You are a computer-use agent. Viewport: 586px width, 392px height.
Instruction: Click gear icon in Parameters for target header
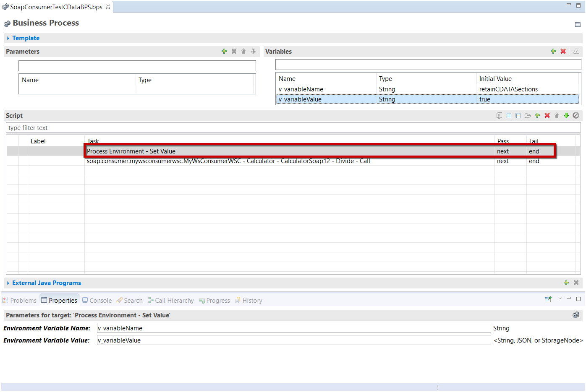click(576, 315)
